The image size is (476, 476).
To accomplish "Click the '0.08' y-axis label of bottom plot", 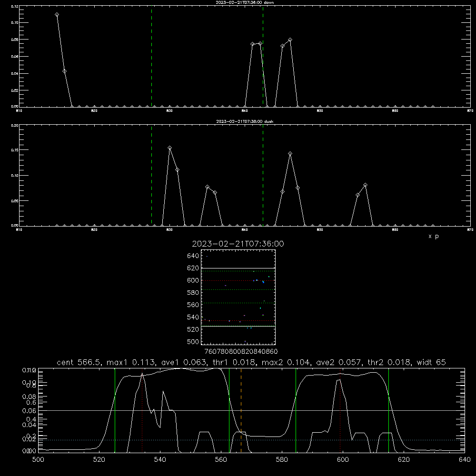I will (x=30, y=397).
